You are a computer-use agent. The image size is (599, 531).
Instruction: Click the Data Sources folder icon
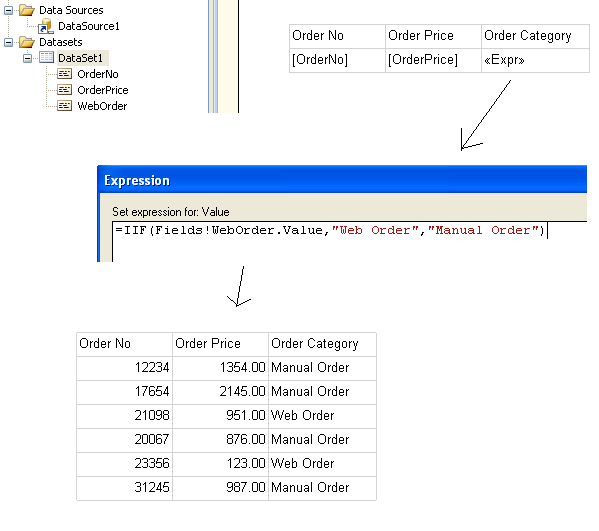(x=27, y=10)
